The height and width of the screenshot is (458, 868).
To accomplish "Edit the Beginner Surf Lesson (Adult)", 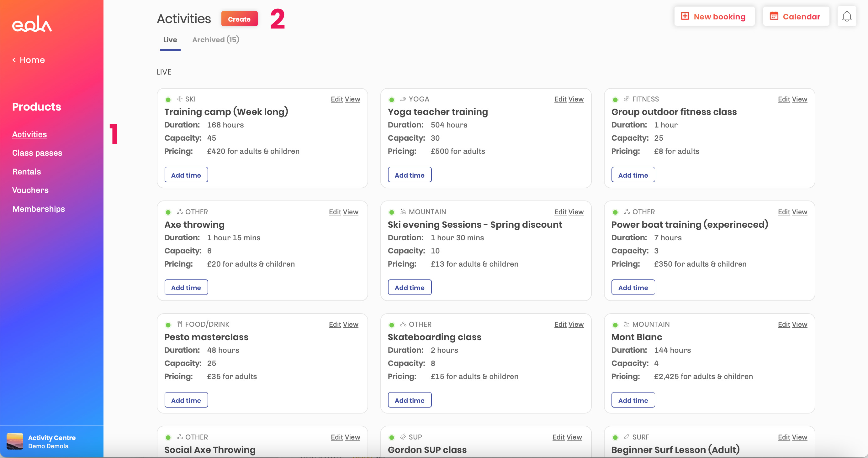I will tap(784, 437).
